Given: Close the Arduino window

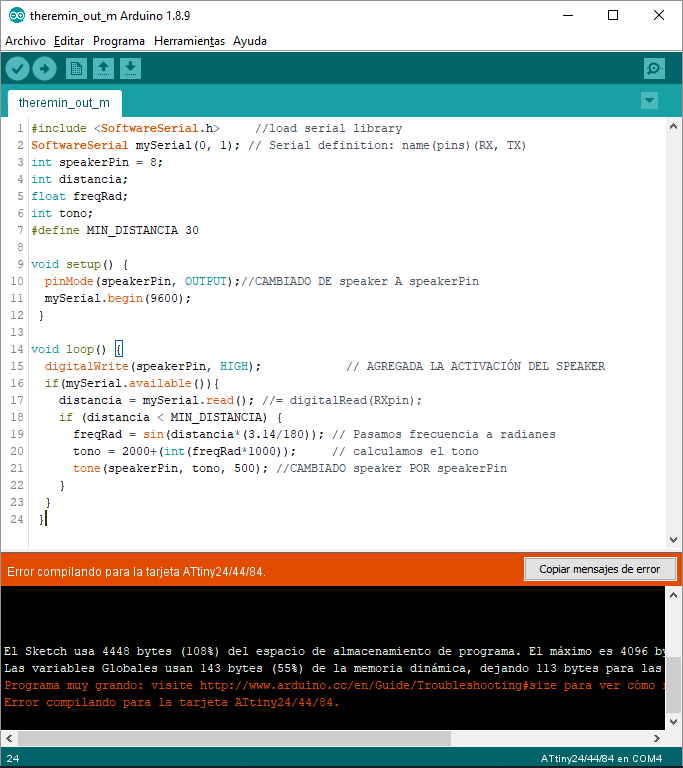Looking at the screenshot, I should [659, 16].
